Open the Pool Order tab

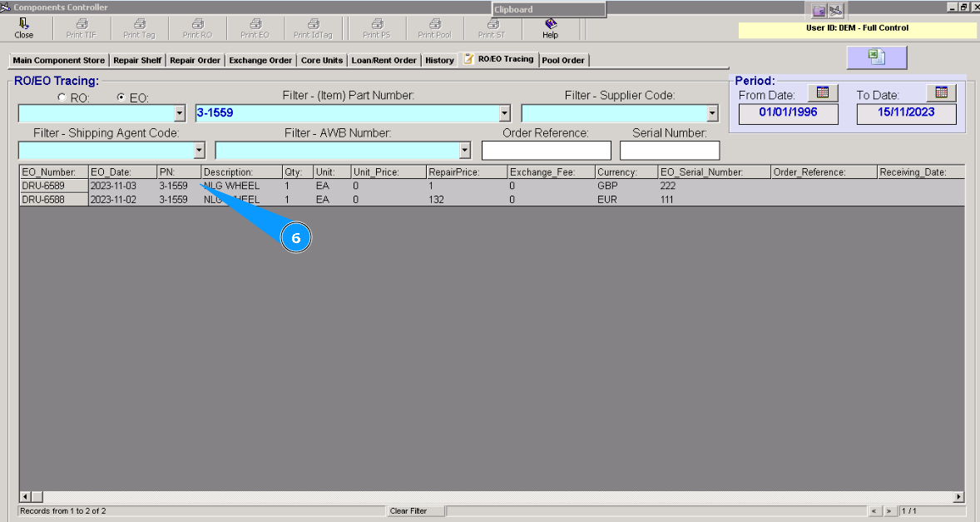563,61
